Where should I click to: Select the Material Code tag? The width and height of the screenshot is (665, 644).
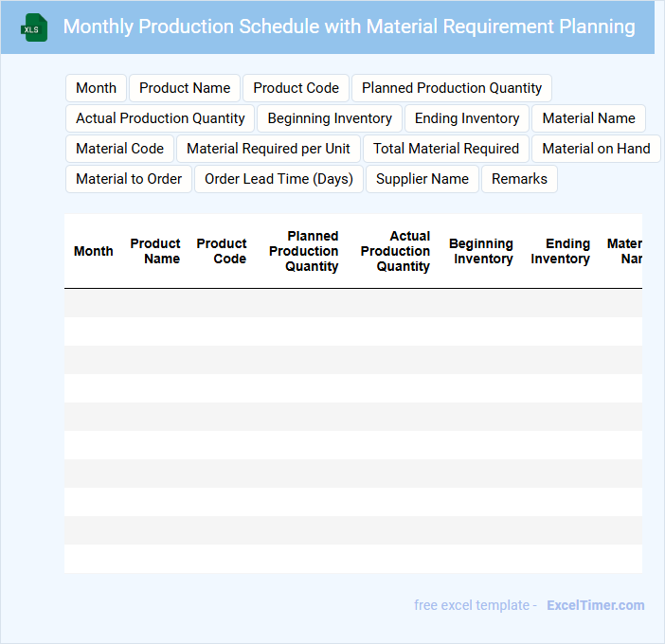(x=119, y=149)
